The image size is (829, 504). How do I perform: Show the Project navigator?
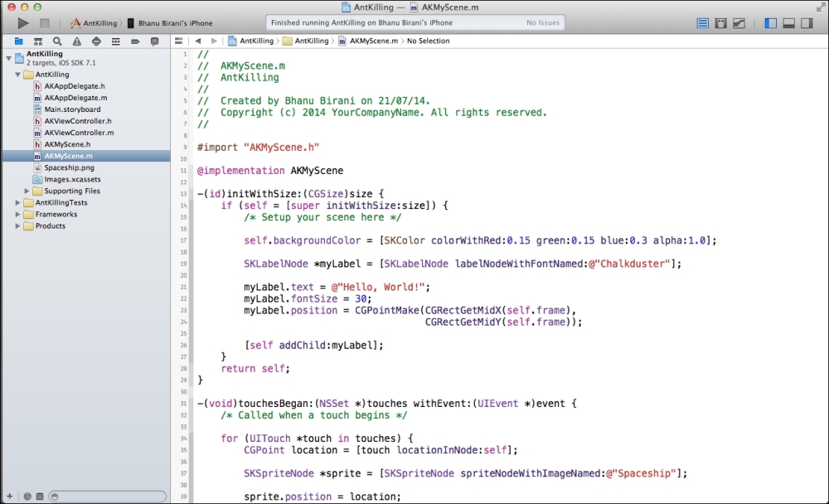coord(18,41)
